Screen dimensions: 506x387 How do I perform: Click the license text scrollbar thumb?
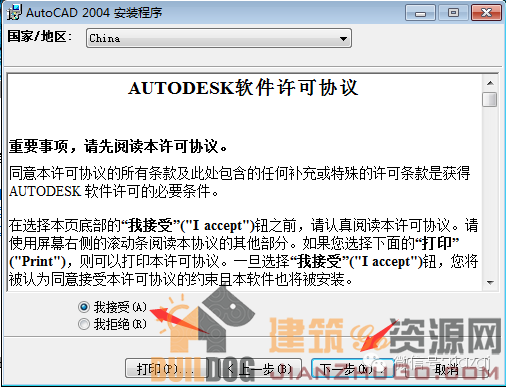[x=490, y=99]
